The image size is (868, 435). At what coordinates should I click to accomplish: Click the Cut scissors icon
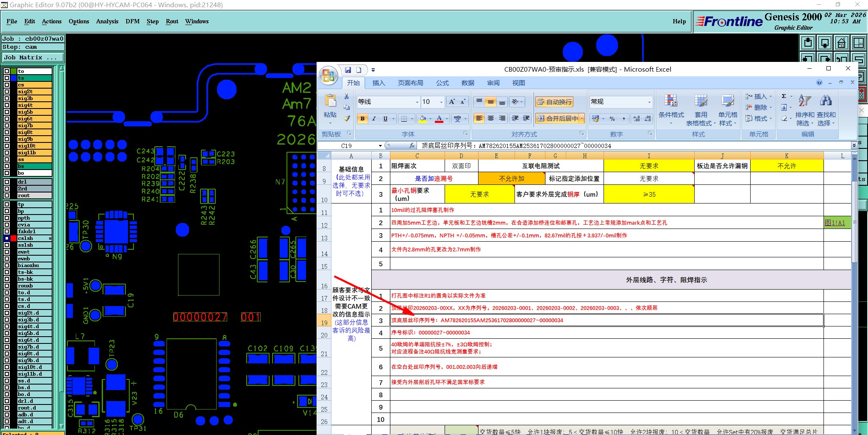point(347,97)
